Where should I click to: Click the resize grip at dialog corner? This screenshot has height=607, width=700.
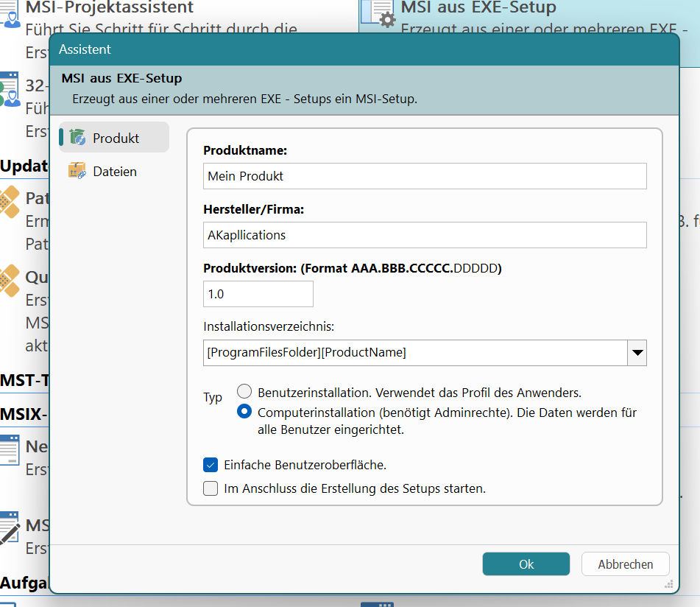(670, 584)
